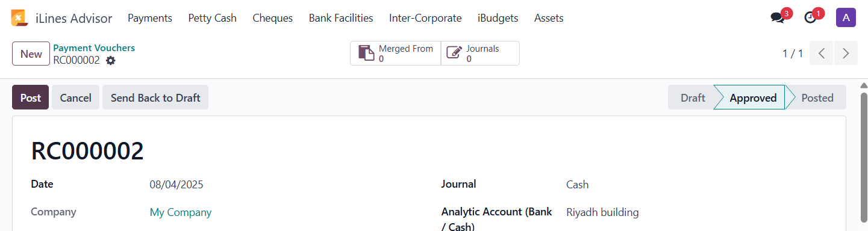Image resolution: width=868 pixels, height=231 pixels.
Task: Select the Posted status stage
Action: pyautogui.click(x=817, y=97)
